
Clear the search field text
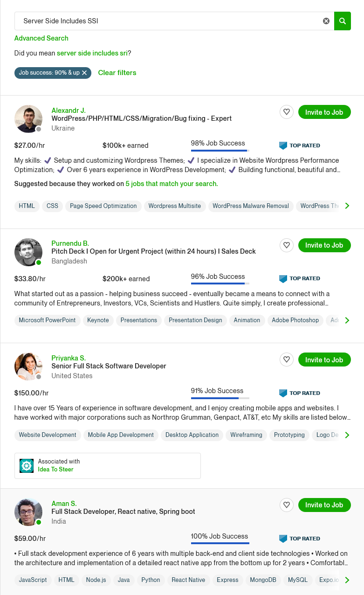pyautogui.click(x=326, y=21)
